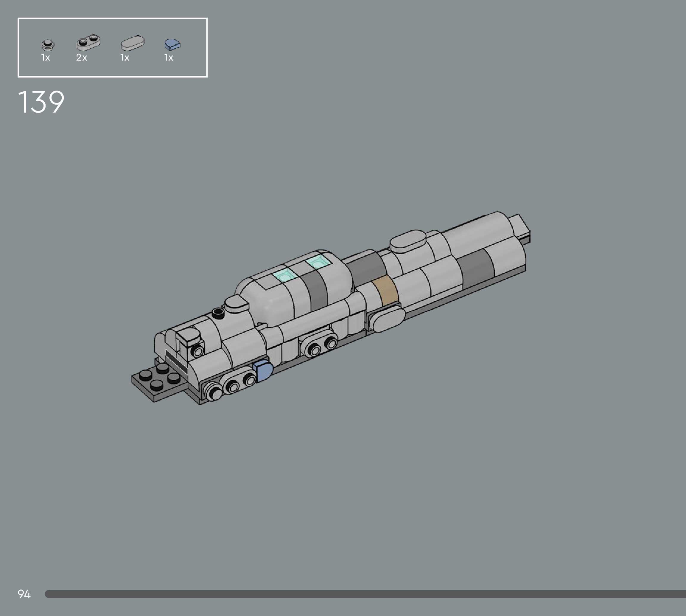Screen dimensions: 686x616
Task: Click the "2x" quantity label
Action: [82, 58]
